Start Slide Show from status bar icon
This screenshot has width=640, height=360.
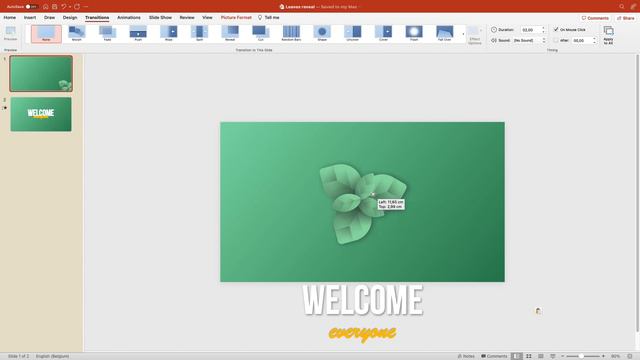[553, 356]
